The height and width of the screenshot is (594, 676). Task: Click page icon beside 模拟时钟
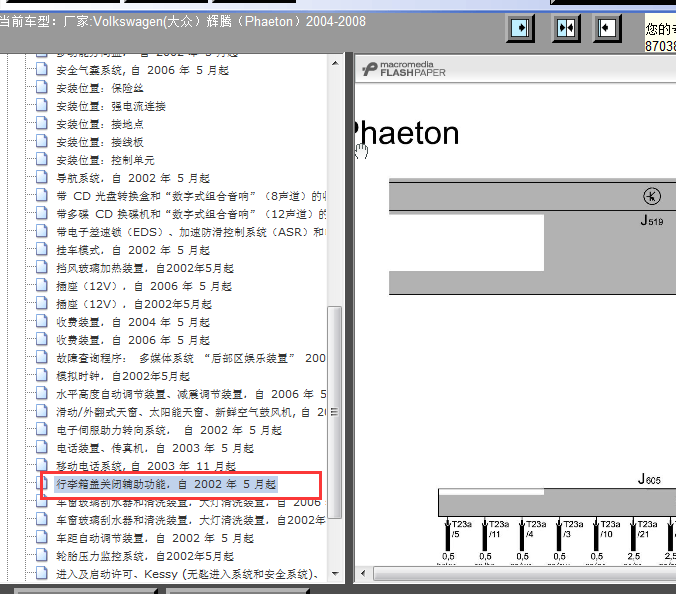[x=42, y=375]
